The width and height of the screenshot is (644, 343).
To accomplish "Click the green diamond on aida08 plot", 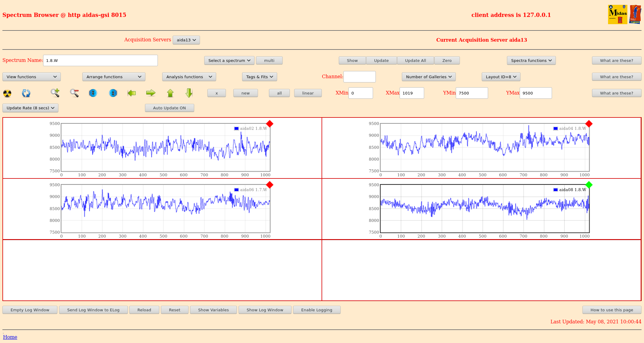I will [589, 185].
